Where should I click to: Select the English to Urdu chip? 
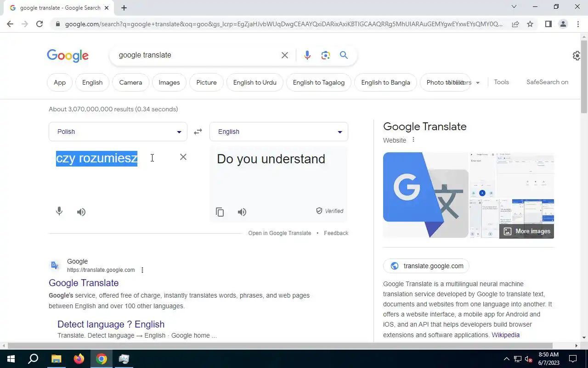pyautogui.click(x=255, y=82)
